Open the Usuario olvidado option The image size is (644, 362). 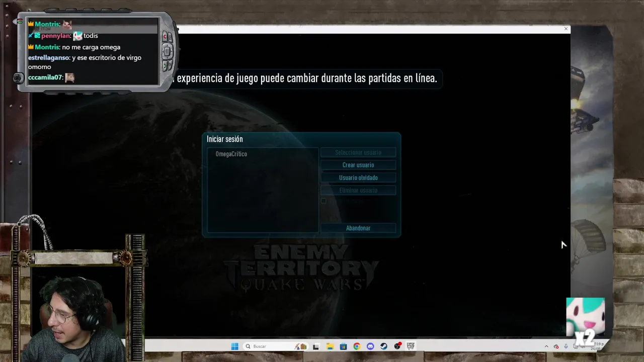click(358, 177)
